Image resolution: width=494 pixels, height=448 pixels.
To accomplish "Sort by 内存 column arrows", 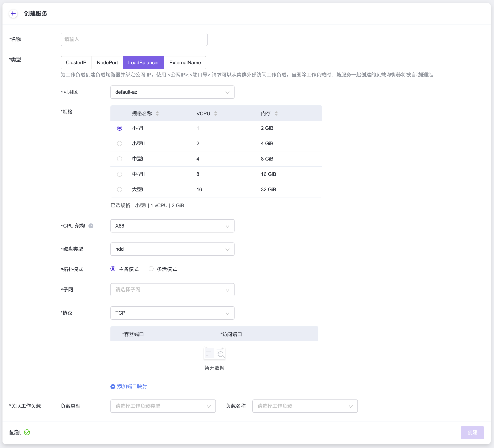I will click(x=276, y=113).
